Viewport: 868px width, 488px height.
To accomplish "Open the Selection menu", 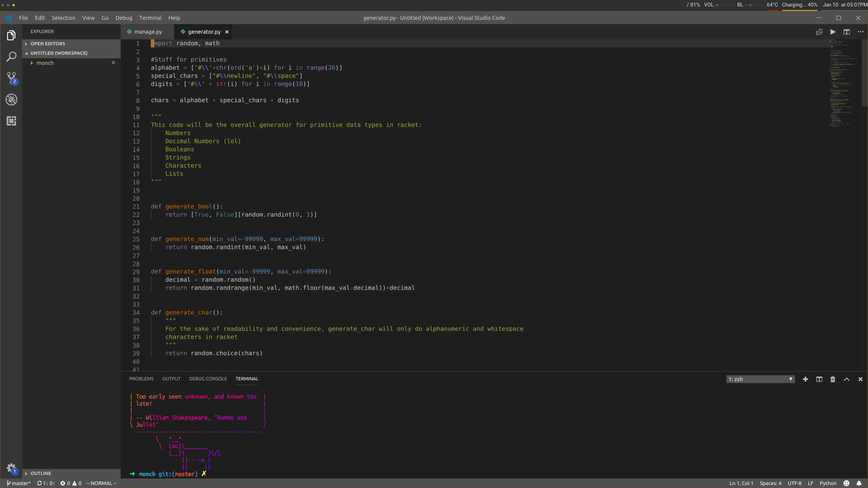I will coord(63,18).
